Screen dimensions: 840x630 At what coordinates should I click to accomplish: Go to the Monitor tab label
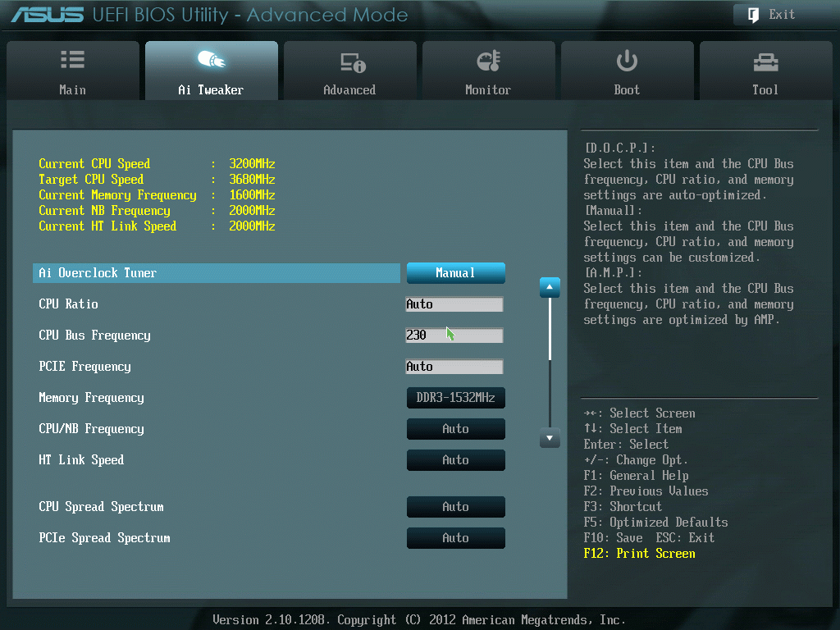488,90
